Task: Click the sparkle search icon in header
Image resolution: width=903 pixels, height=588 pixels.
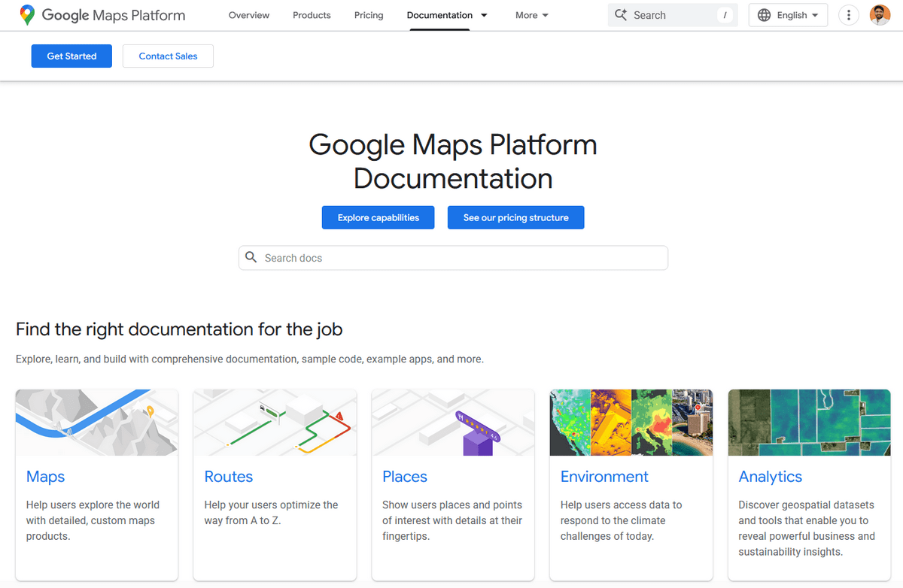Action: click(621, 15)
